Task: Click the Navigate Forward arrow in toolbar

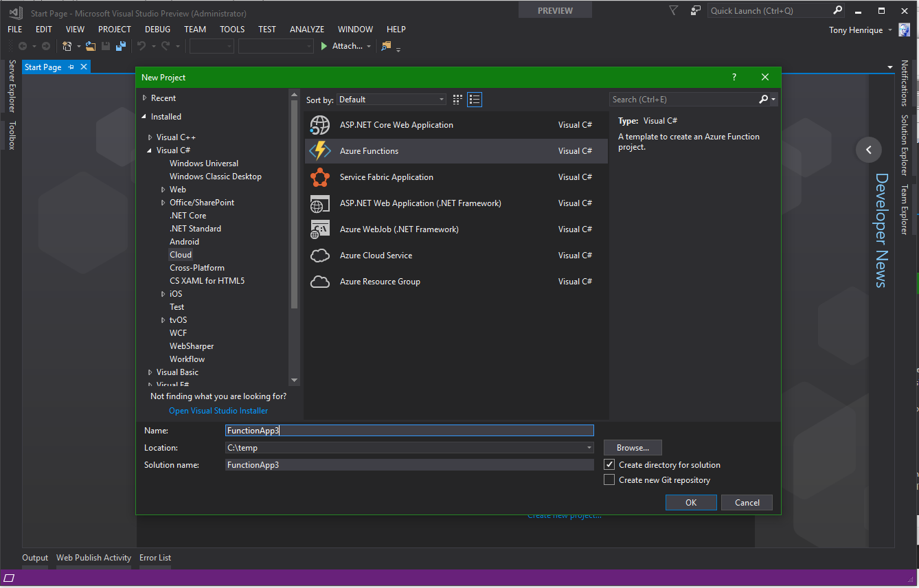Action: 46,46
